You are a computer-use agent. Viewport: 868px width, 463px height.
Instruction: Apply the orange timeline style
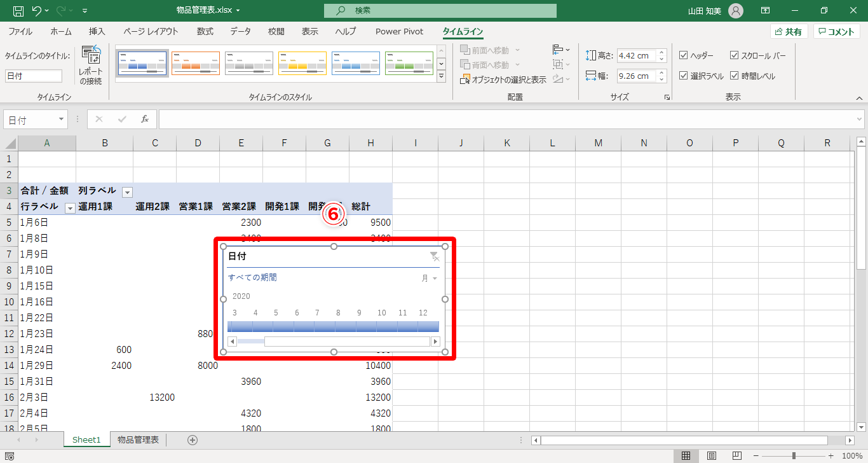pyautogui.click(x=196, y=64)
